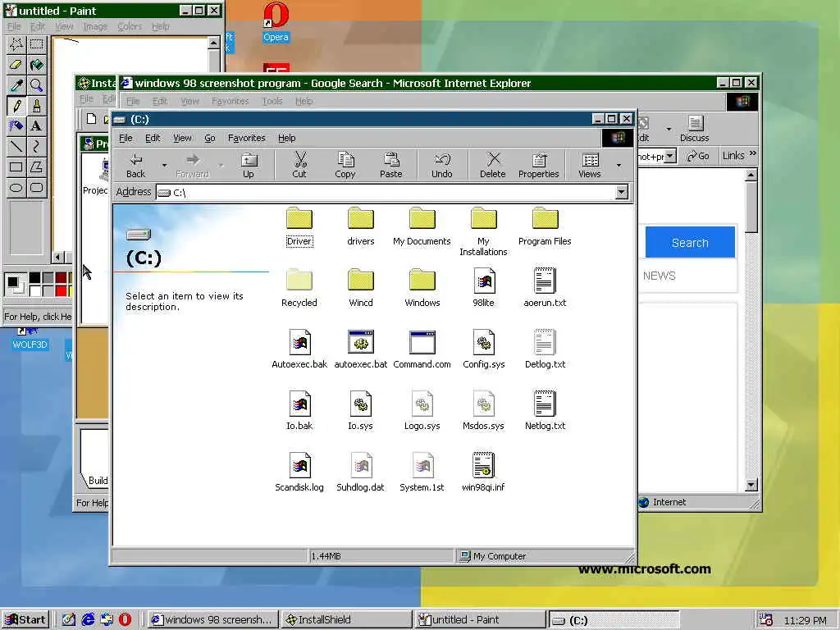Click the Delete toolbar button

493,165
